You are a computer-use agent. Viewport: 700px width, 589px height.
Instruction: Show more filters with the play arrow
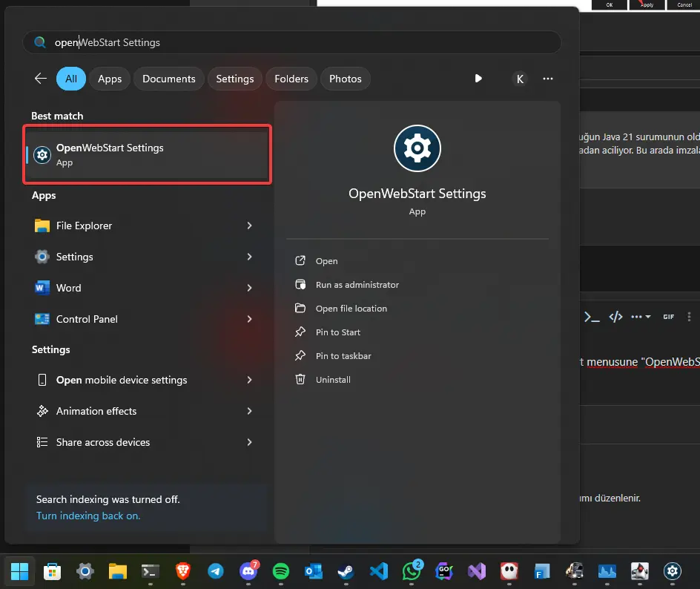[478, 79]
